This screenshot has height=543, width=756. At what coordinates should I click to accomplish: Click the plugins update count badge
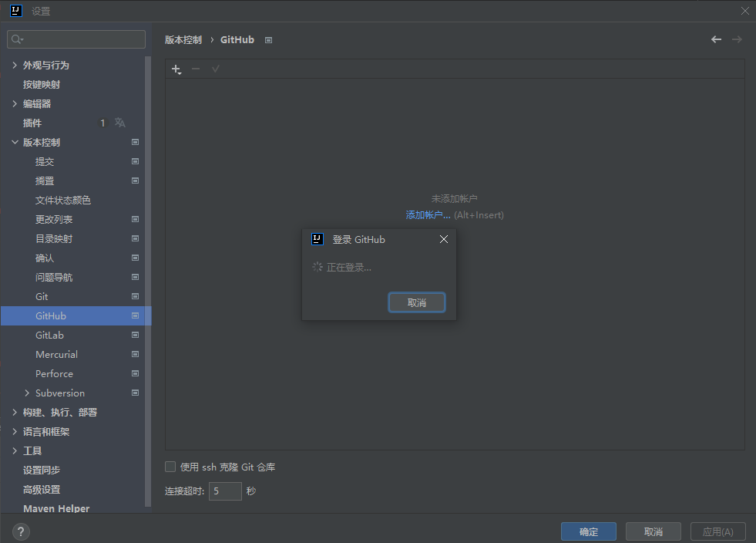coord(102,123)
